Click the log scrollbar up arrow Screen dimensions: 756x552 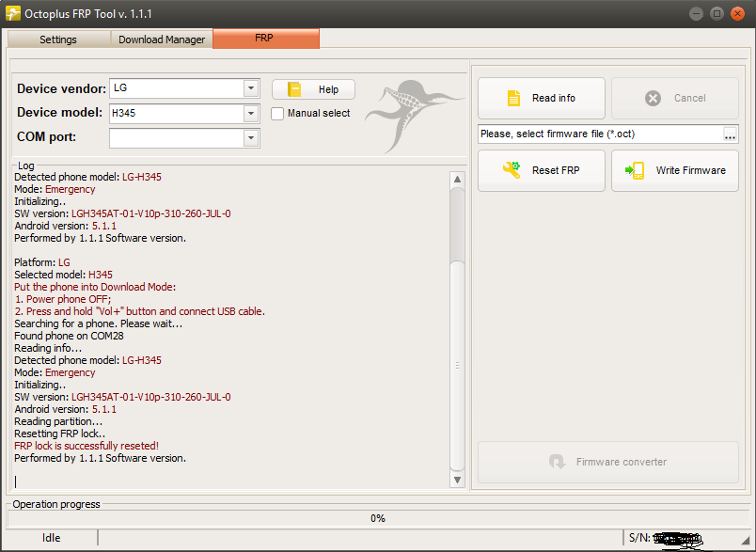[x=457, y=180]
